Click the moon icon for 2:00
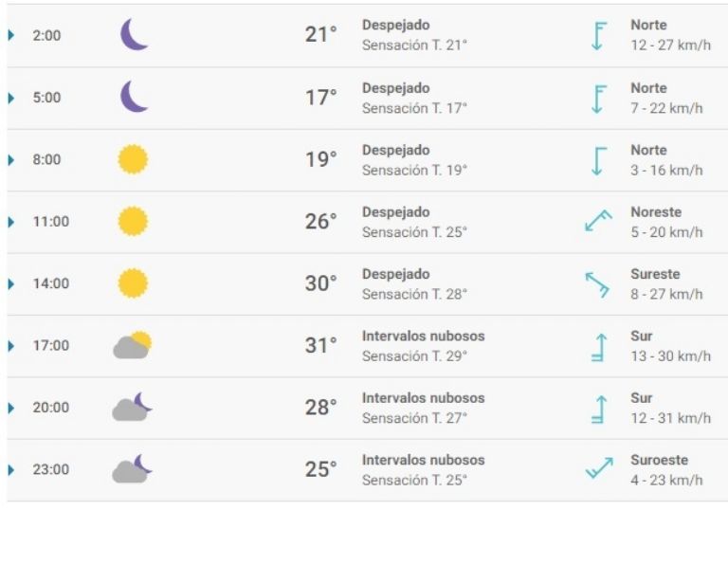 coord(134,35)
